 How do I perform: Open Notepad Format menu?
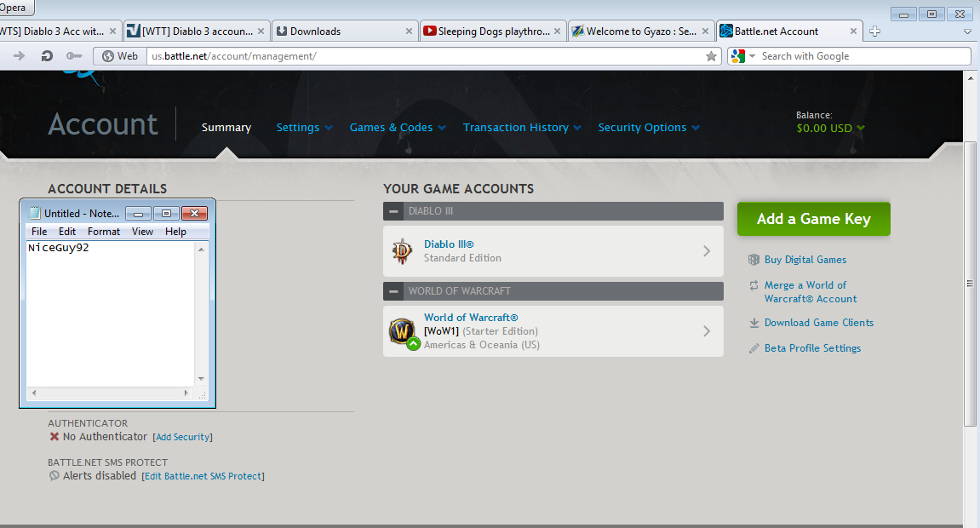104,231
